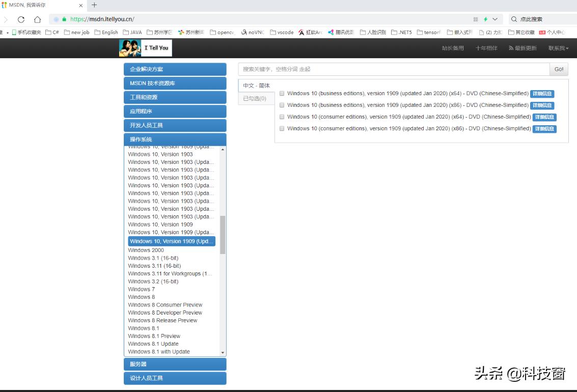Open the (2) 力扣 bookmark
Viewport: 577px width, 392px height.
490,33
